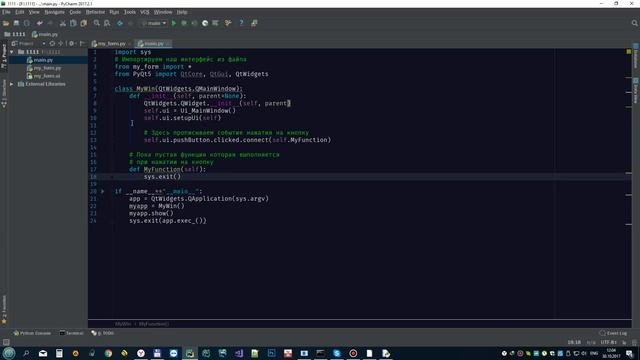
Task: Expand the External Libraries node
Action: point(12,84)
